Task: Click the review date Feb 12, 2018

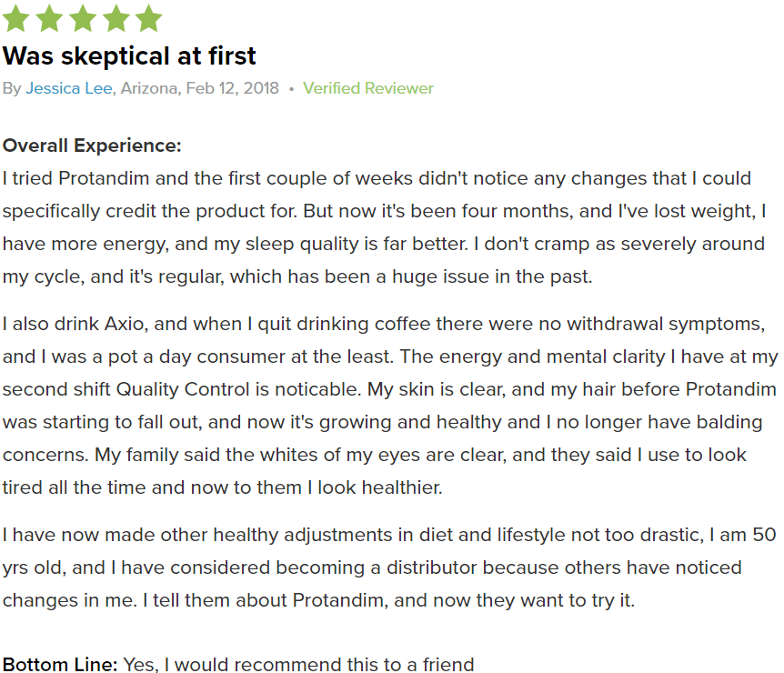Action: [x=233, y=88]
